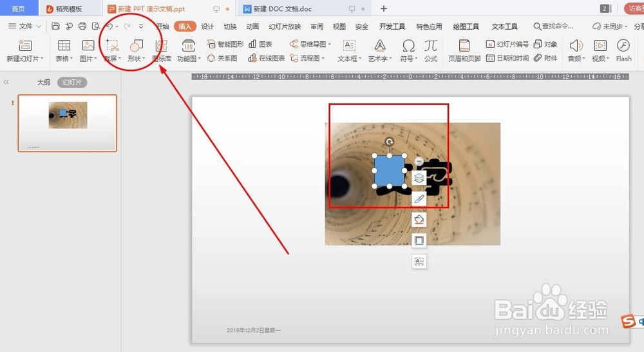
Task: Switch to Outline (大纲) view
Action: click(x=44, y=83)
